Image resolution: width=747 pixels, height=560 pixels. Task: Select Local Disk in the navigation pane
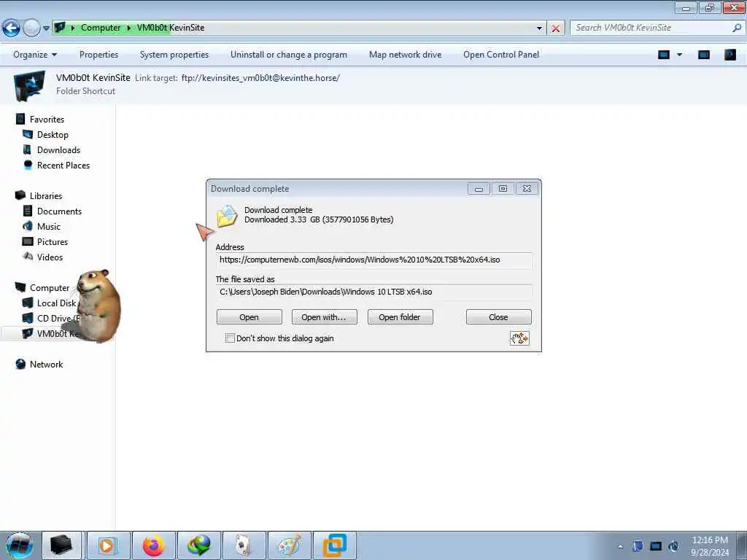pos(56,303)
